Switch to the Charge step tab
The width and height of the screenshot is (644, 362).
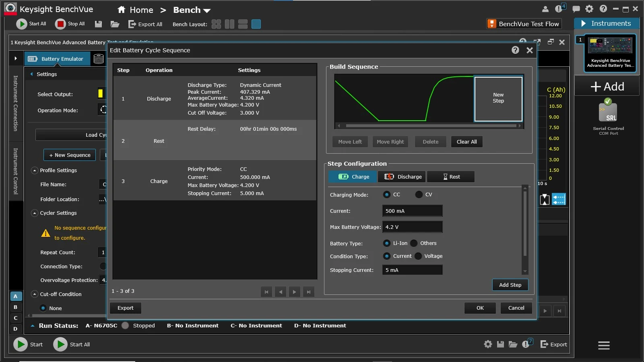point(353,177)
